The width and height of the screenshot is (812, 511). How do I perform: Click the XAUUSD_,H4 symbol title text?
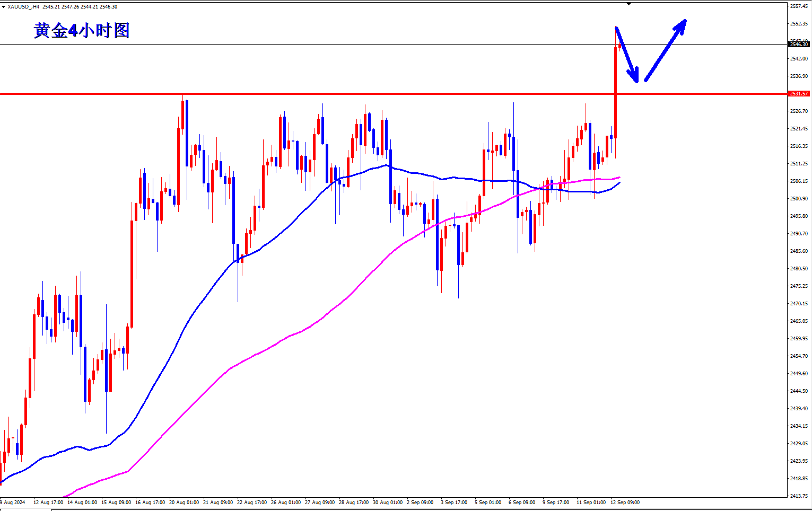click(23, 7)
